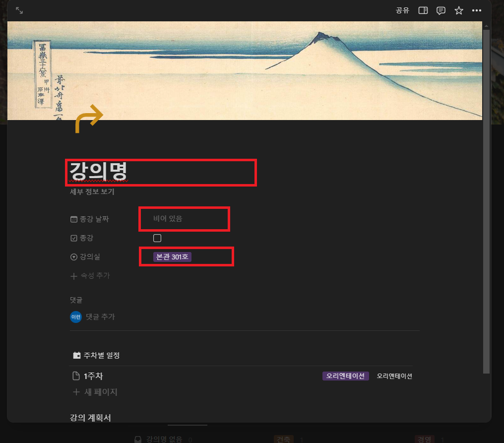
Task: Click 세부 정보 보기 link
Action: click(x=92, y=191)
